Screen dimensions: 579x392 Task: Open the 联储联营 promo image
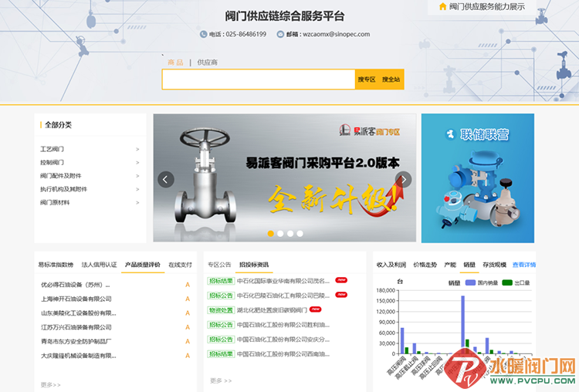pos(477,178)
